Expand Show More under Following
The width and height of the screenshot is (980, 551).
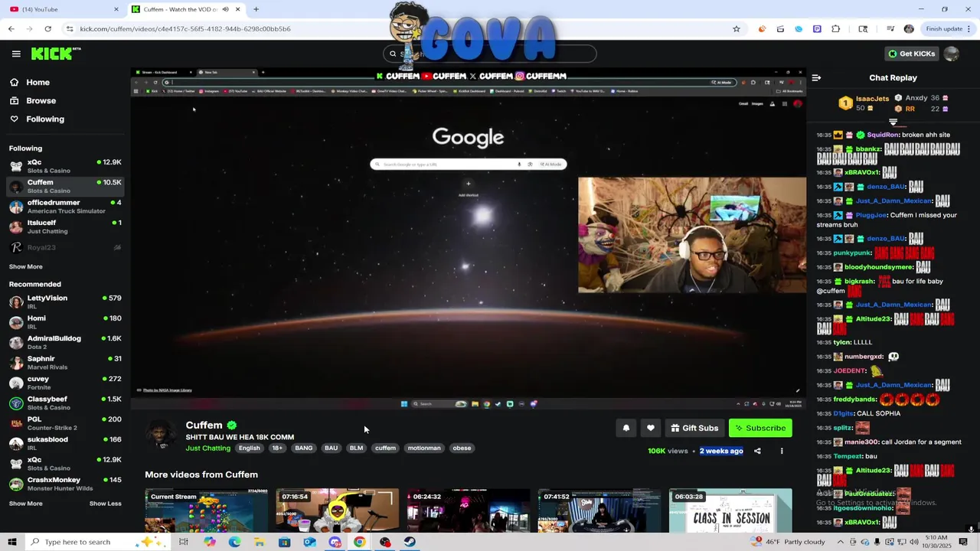point(25,267)
